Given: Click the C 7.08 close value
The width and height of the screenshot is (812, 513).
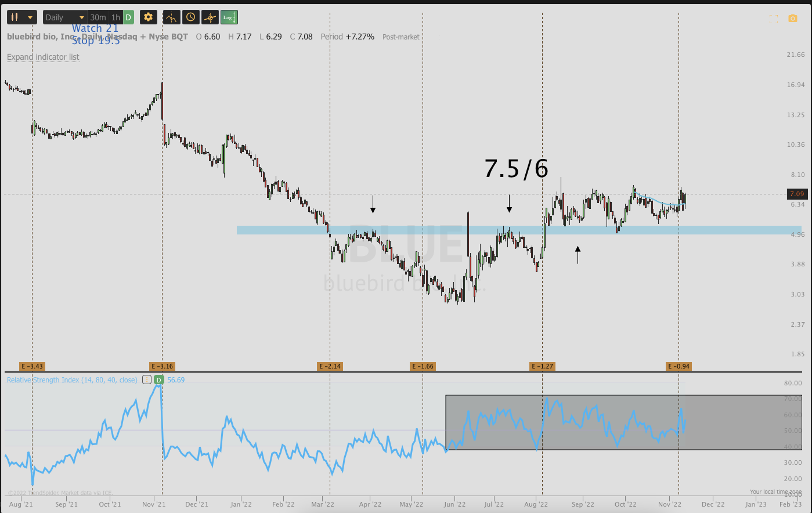Looking at the screenshot, I should pyautogui.click(x=300, y=37).
